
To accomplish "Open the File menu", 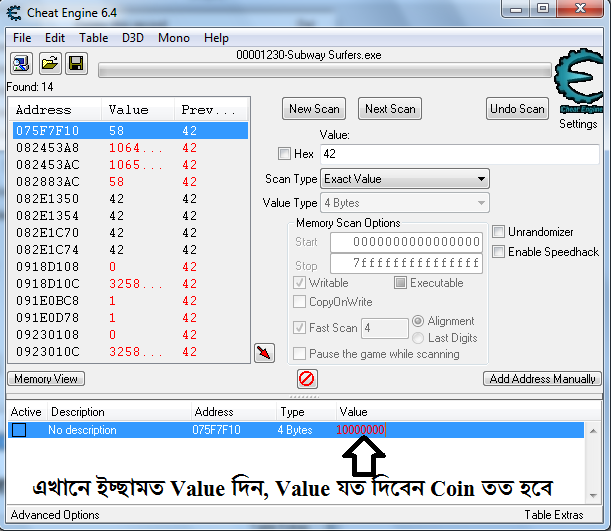I will [22, 38].
